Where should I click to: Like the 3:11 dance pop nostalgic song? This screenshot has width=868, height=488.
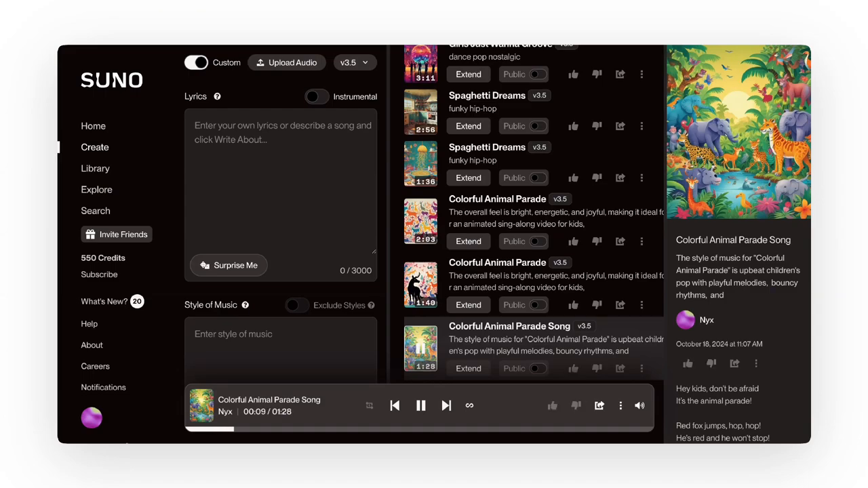tap(573, 75)
